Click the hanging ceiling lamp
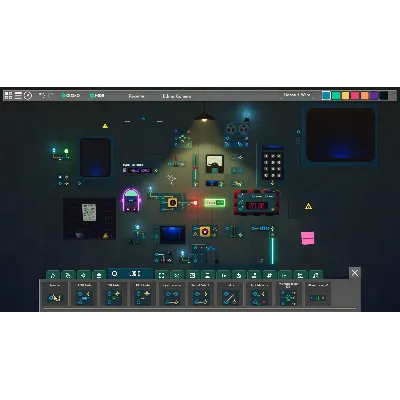The width and height of the screenshot is (400, 400). [x=205, y=116]
